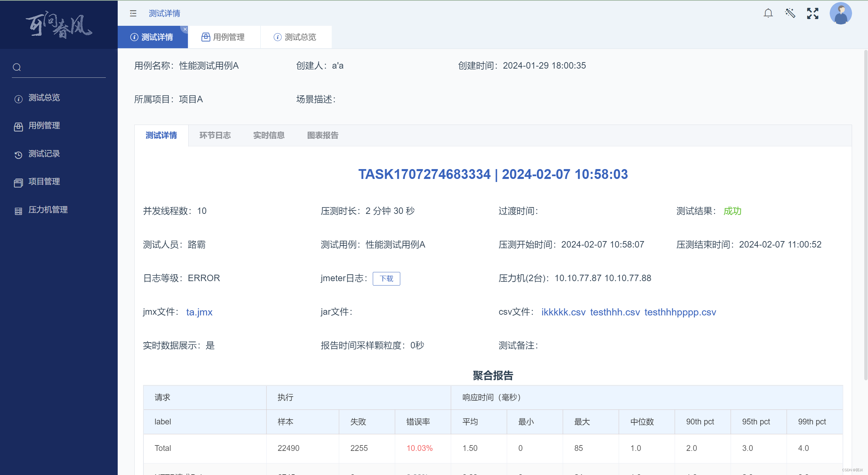Click the folder icon beside 项目管理
Image resolution: width=868 pixels, height=475 pixels.
[18, 183]
